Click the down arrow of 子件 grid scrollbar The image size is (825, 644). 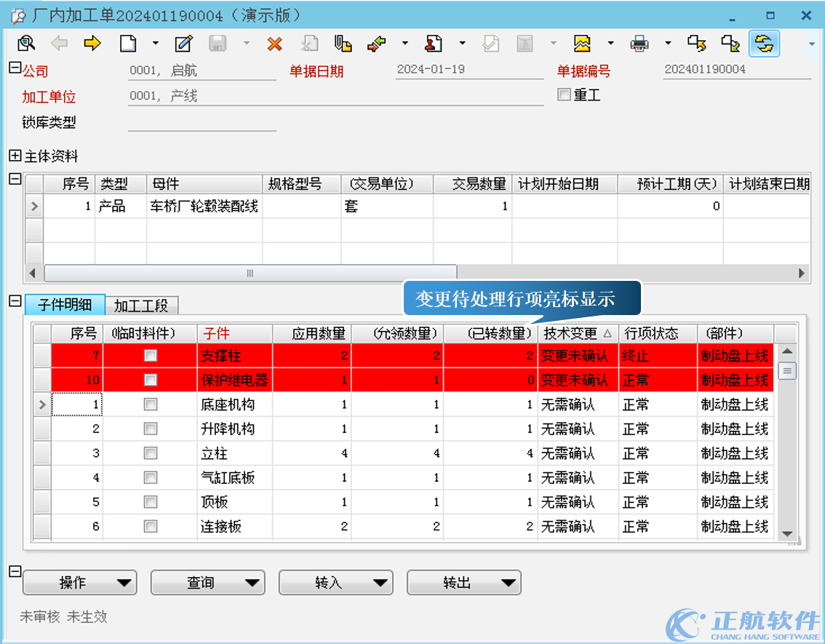click(787, 533)
